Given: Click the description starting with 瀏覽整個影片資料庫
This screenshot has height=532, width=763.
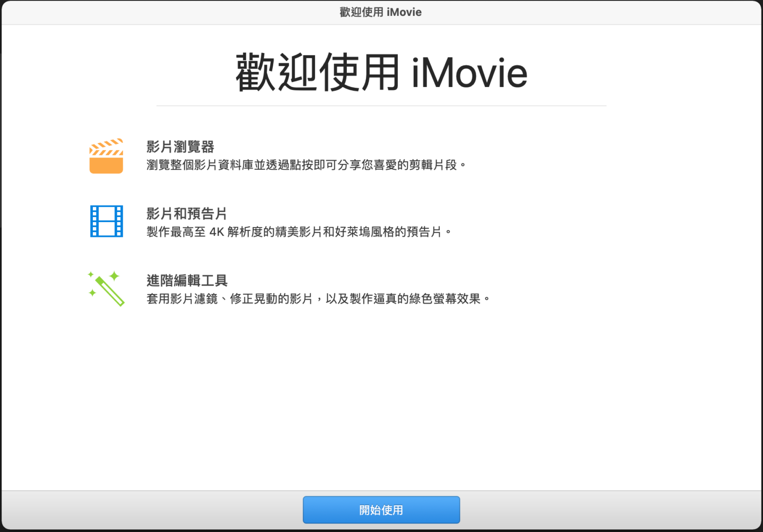Looking at the screenshot, I should click(x=306, y=165).
